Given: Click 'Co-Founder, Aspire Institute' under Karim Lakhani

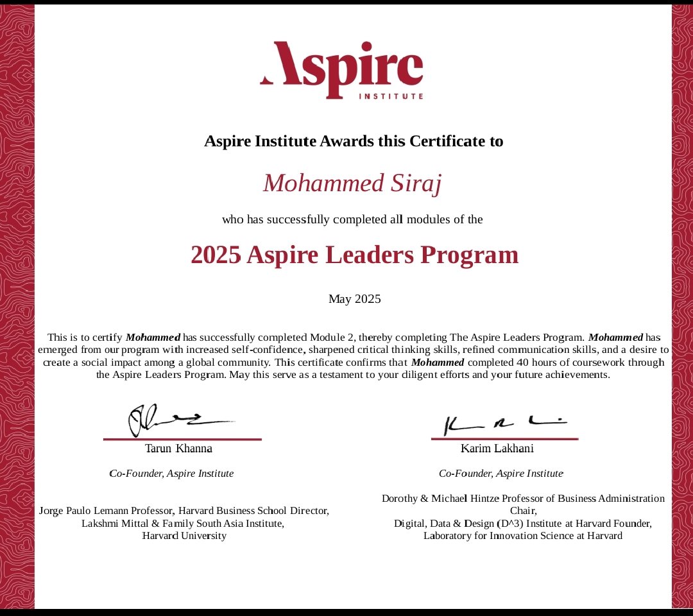Looking at the screenshot, I should 501,474.
